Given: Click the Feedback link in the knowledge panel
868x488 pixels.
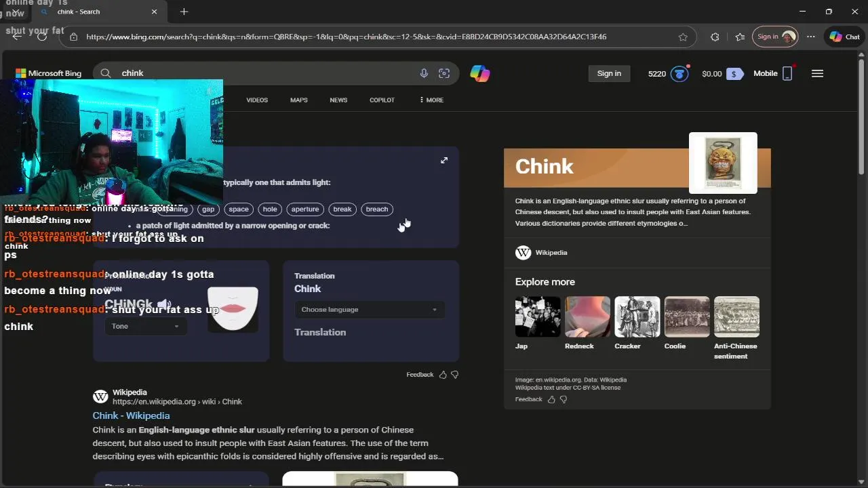Looking at the screenshot, I should pos(528,399).
